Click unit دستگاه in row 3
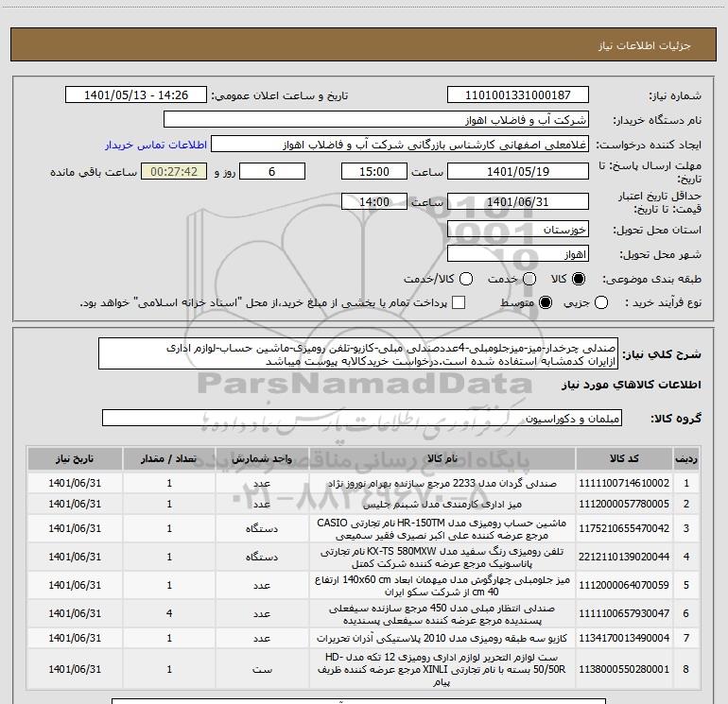The width and height of the screenshot is (728, 704). [x=262, y=528]
